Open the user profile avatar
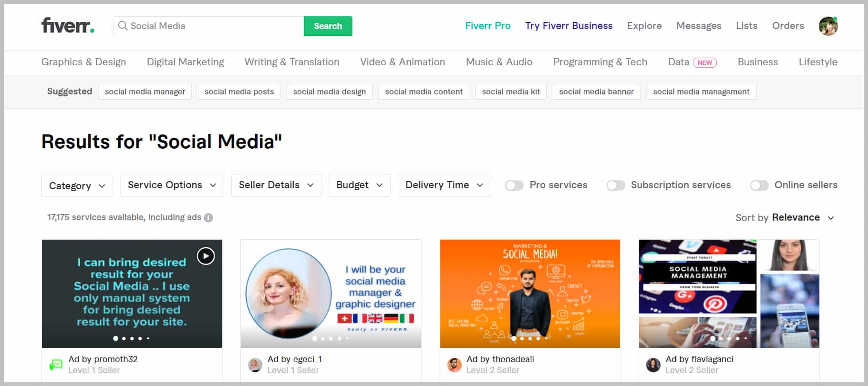Screen dimensions: 868x386 [x=828, y=26]
